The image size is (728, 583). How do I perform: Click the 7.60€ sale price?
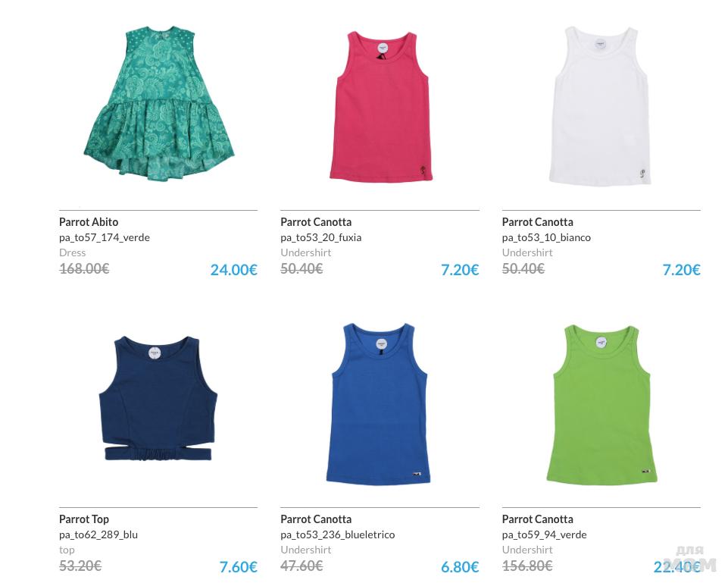tap(238, 567)
